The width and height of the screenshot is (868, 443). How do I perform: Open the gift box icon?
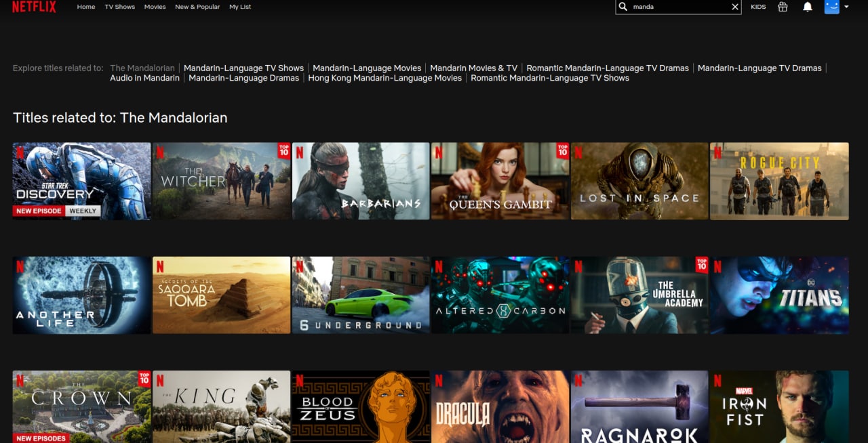click(x=783, y=7)
